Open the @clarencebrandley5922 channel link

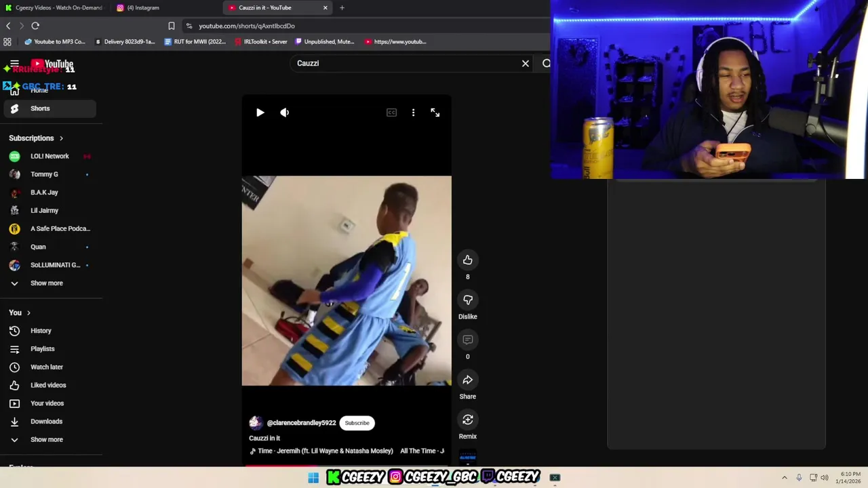[x=301, y=423]
